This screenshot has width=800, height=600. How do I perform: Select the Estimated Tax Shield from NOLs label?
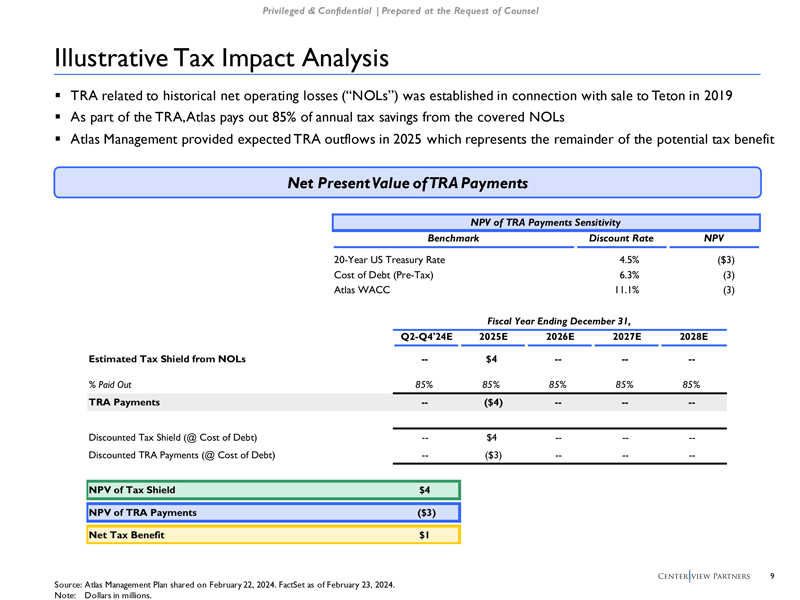pos(167,358)
